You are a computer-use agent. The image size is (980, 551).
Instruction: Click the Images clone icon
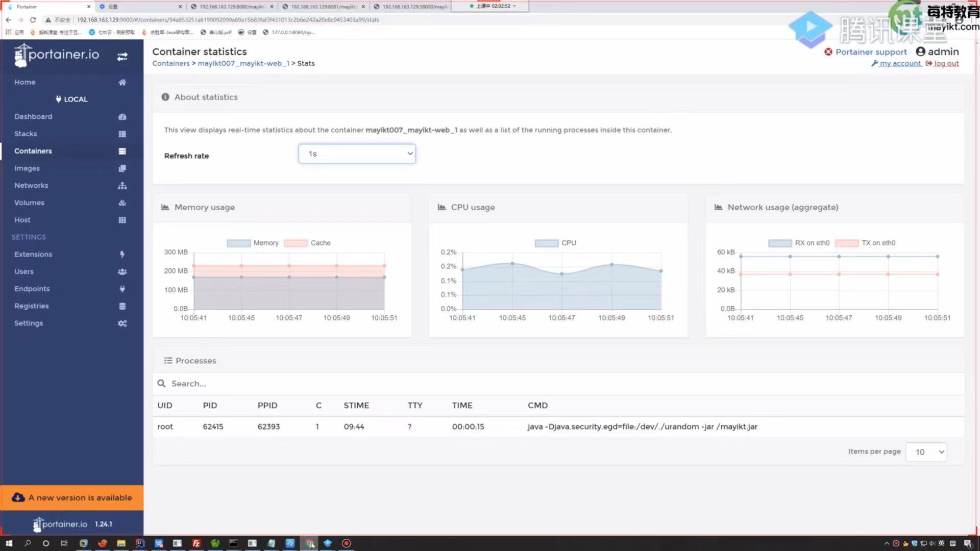point(122,168)
